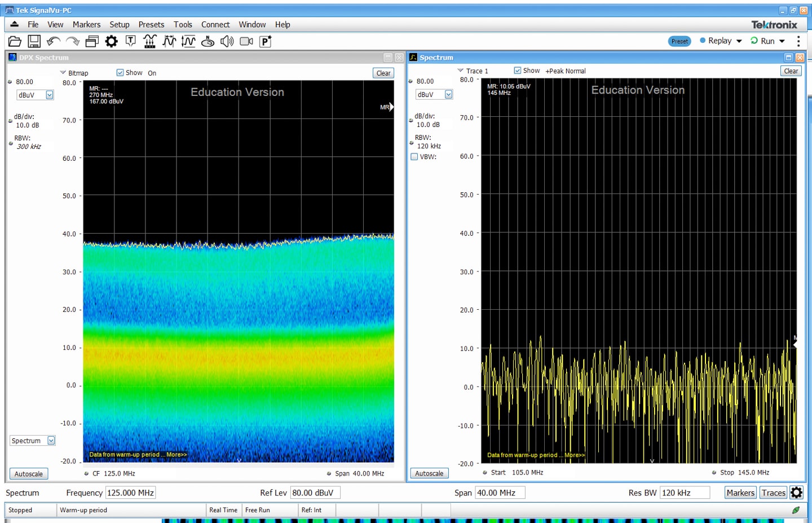Click the Ref Lev 80.00 dBuV field
The width and height of the screenshot is (812, 523).
[315, 493]
